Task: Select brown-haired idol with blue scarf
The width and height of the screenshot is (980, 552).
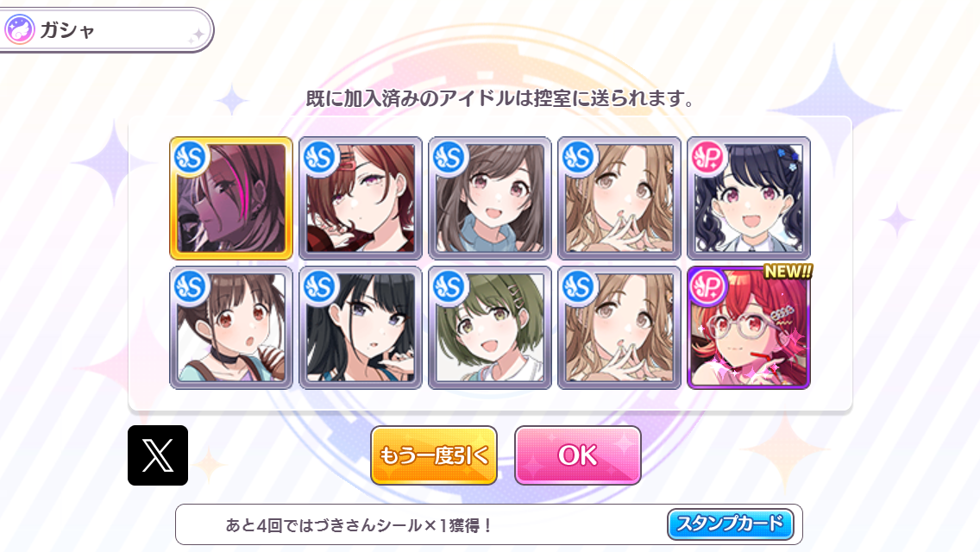Action: 490,198
